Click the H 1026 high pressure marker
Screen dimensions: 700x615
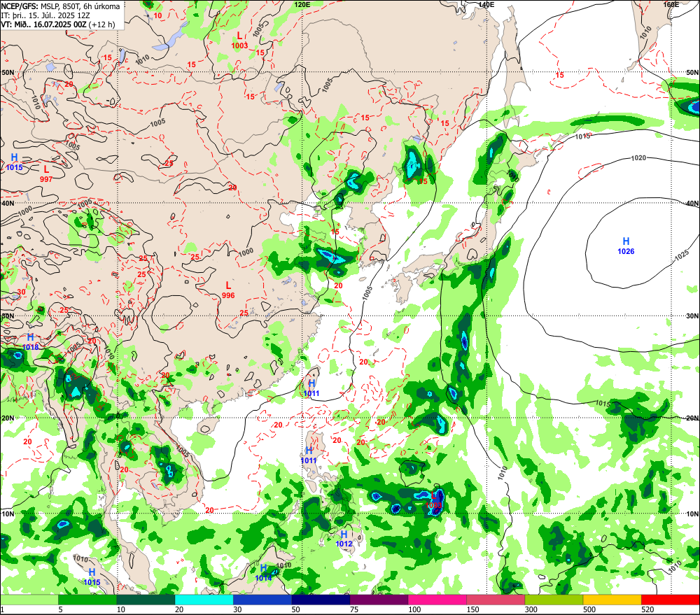(x=626, y=246)
